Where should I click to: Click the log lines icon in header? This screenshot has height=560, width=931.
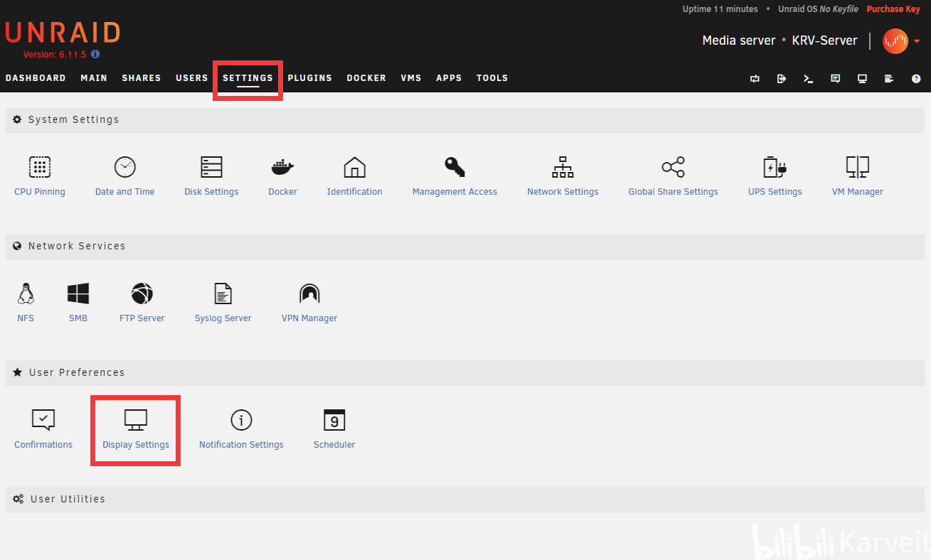889,78
